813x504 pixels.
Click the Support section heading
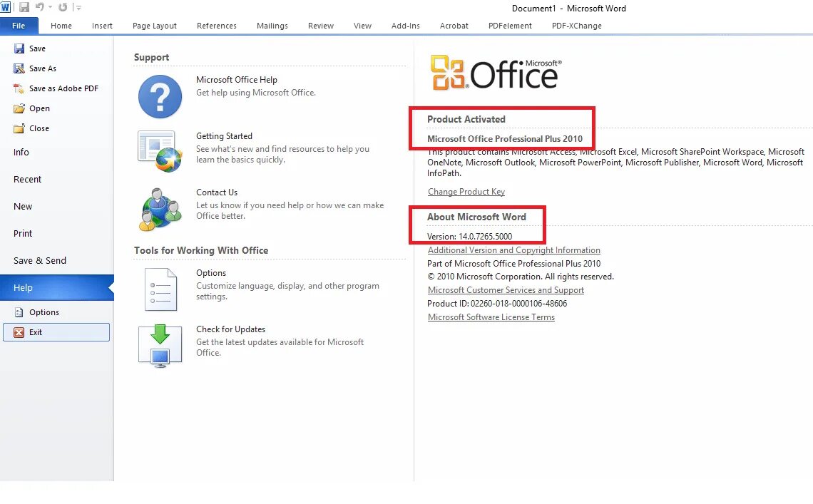[151, 58]
